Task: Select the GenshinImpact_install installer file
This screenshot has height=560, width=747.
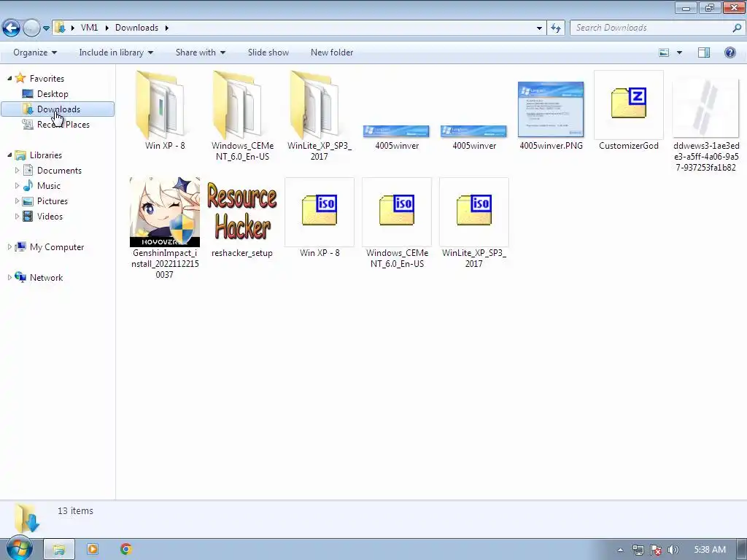Action: click(164, 227)
